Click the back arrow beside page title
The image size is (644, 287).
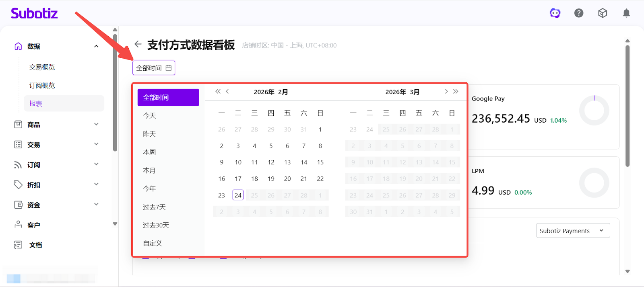pyautogui.click(x=138, y=44)
